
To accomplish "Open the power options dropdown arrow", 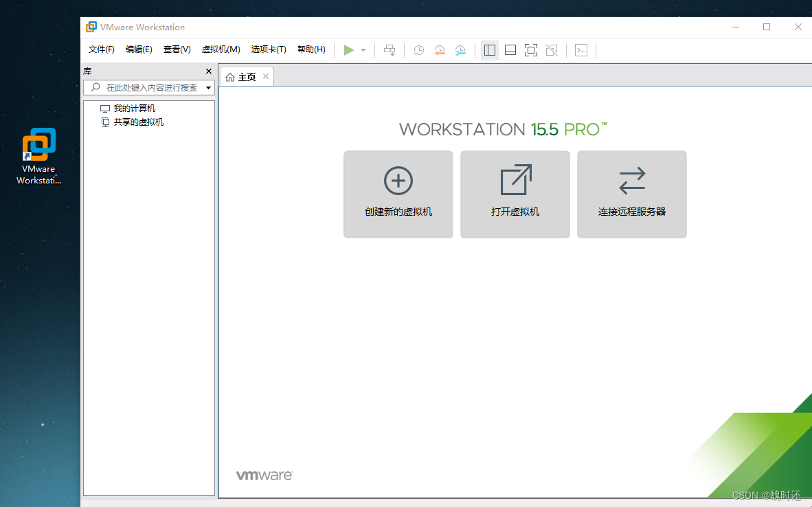I will point(363,50).
